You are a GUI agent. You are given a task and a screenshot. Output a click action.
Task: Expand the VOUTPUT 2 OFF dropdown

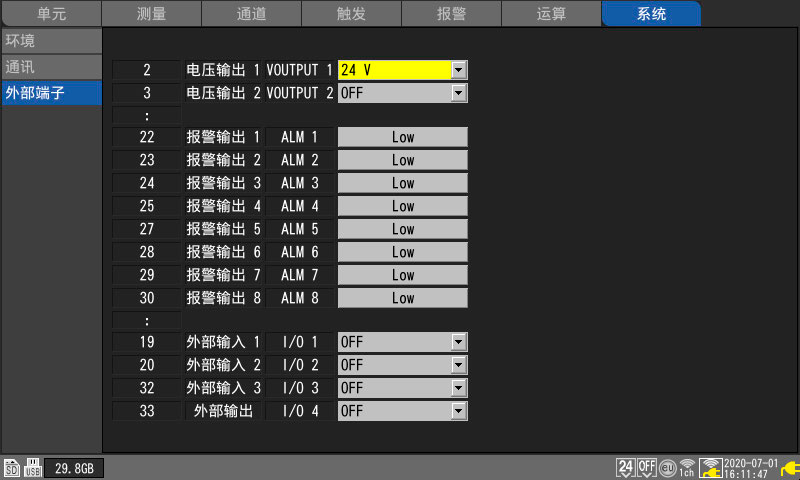coord(402,93)
